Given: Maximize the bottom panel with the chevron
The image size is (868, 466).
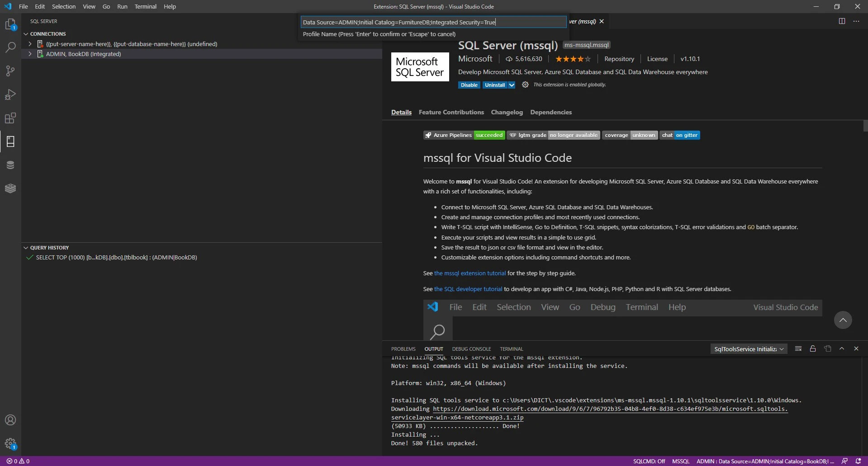Looking at the screenshot, I should click(x=842, y=348).
